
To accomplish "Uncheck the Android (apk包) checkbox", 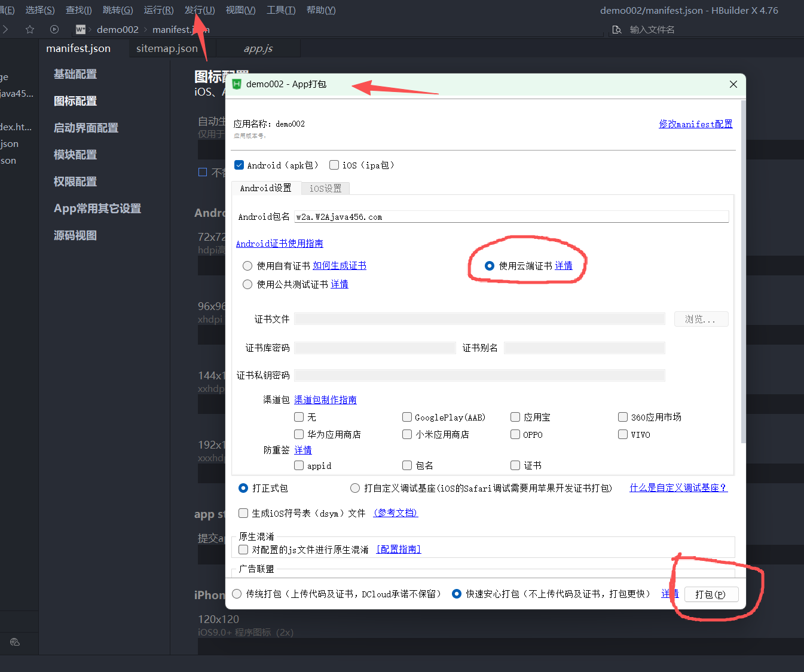I will (239, 165).
